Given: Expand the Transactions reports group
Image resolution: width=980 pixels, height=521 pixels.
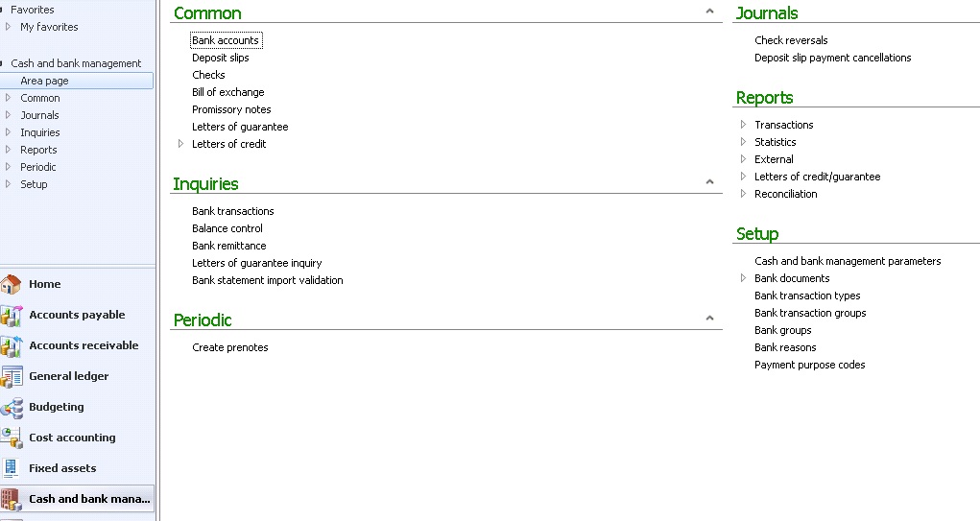Looking at the screenshot, I should [743, 125].
